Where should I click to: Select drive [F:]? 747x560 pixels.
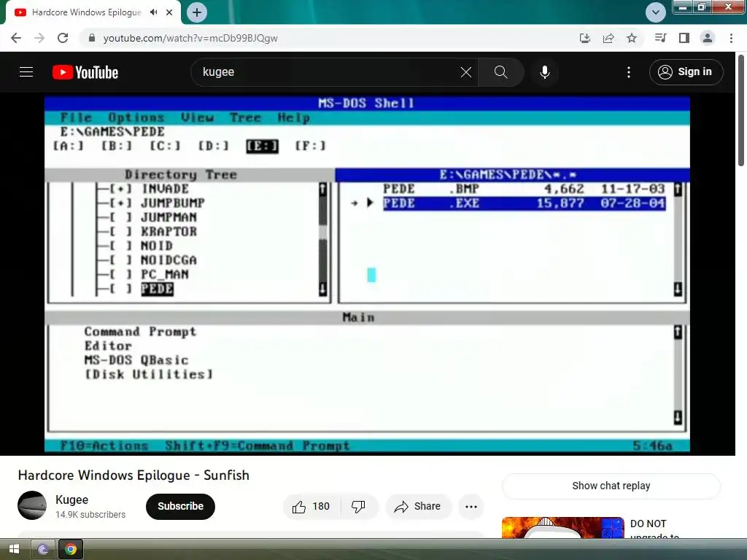coord(310,146)
